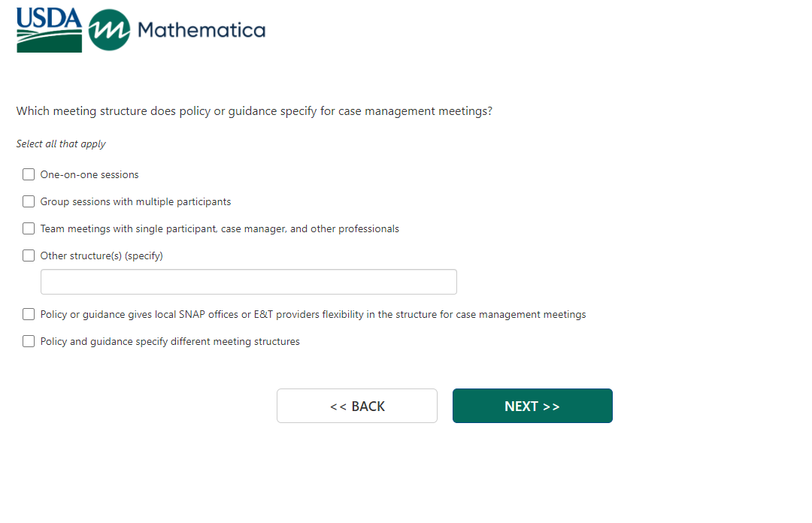Select the Other structure(s) (specify) checkbox box
812x523 pixels.
29,255
